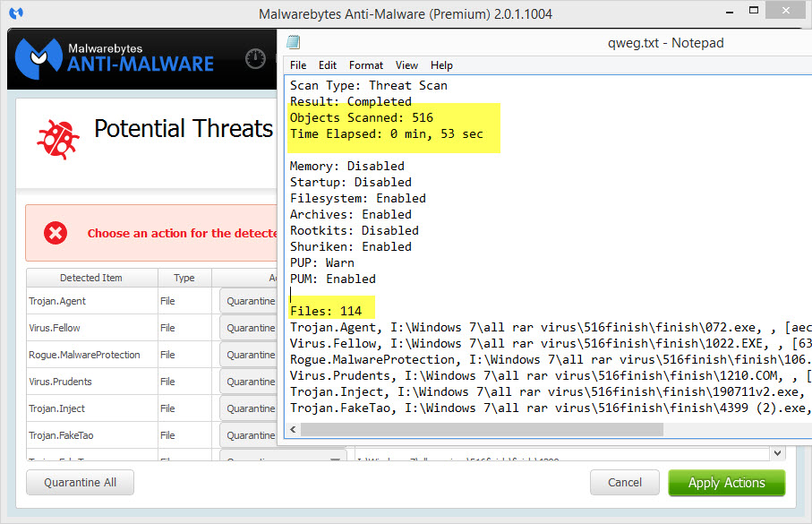
Task: Close the Malwarebytes window
Action: (785, 10)
